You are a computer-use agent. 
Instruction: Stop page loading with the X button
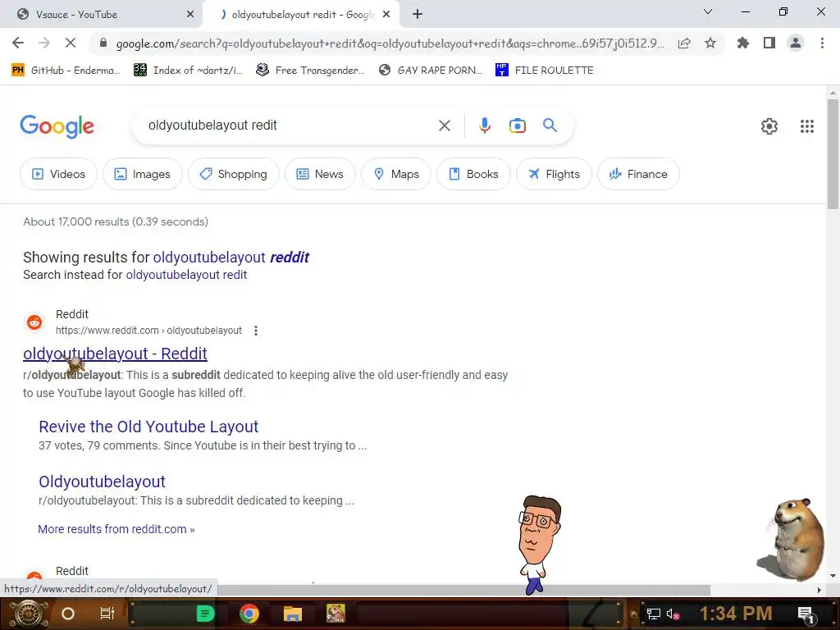point(71,43)
